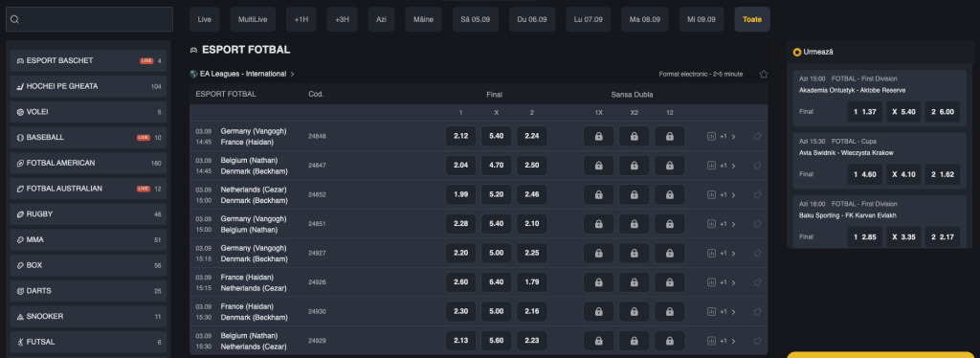980x358 pixels.
Task: Click the DARTS target icon
Action: tap(21, 291)
